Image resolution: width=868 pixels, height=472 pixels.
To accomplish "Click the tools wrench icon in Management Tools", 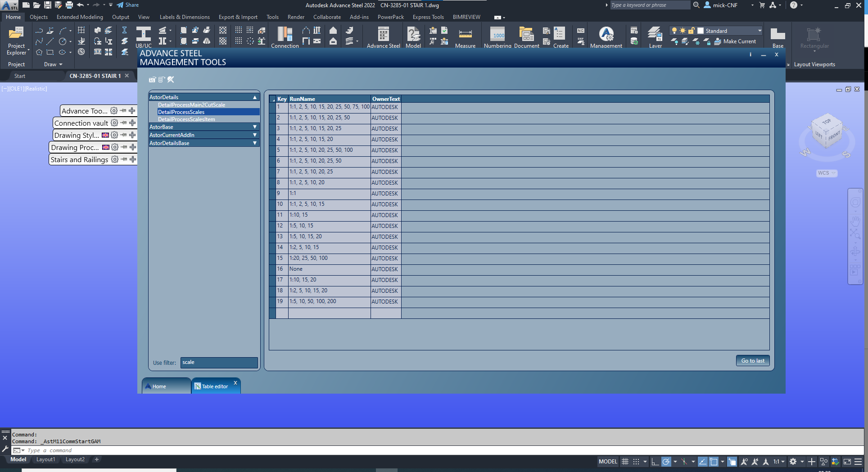I will pos(171,80).
